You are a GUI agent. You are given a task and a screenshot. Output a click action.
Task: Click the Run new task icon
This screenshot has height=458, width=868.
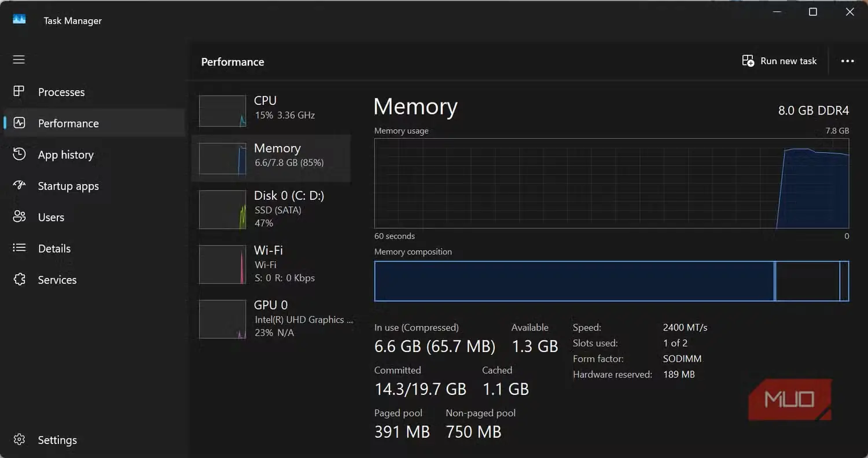pos(748,61)
